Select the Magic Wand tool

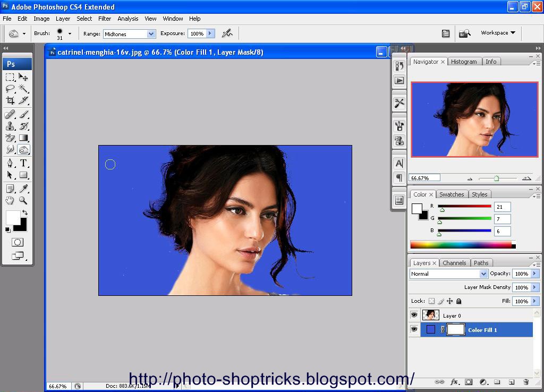(x=23, y=89)
